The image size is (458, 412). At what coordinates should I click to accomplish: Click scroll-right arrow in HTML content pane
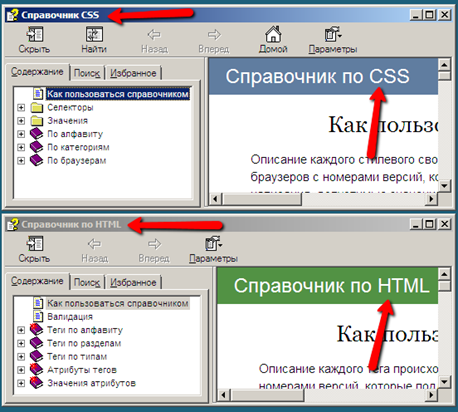pos(432,395)
